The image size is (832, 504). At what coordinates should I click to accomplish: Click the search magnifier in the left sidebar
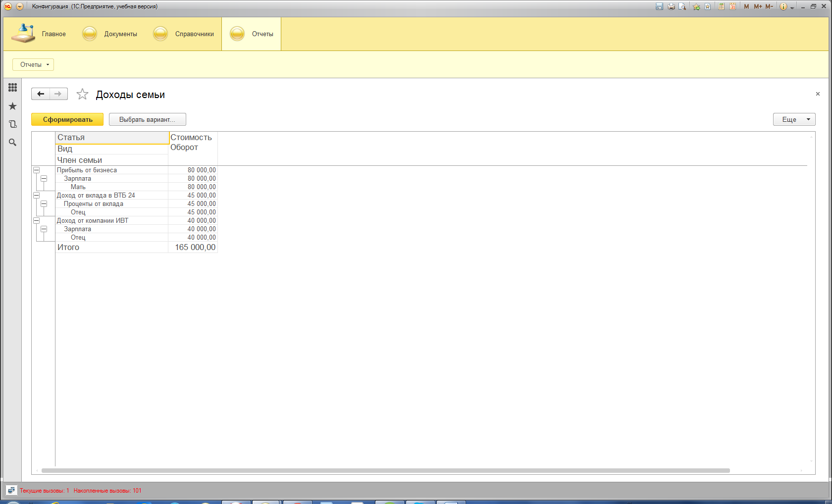click(12, 143)
